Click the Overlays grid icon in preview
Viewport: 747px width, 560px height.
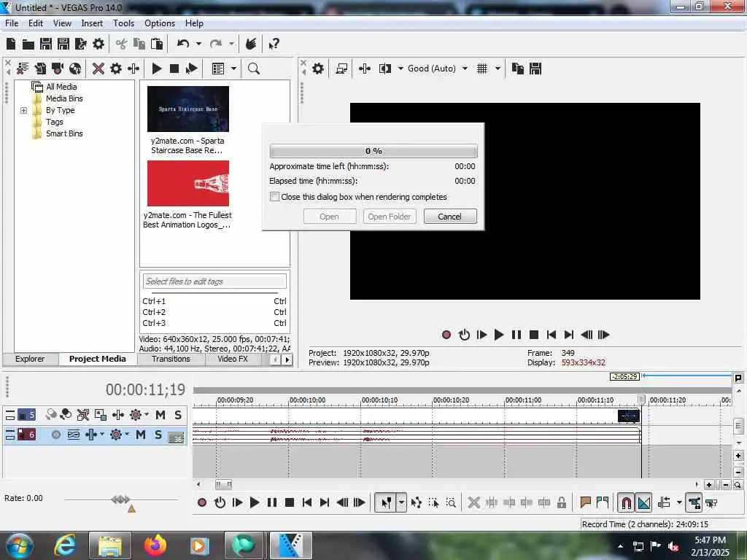pos(482,69)
